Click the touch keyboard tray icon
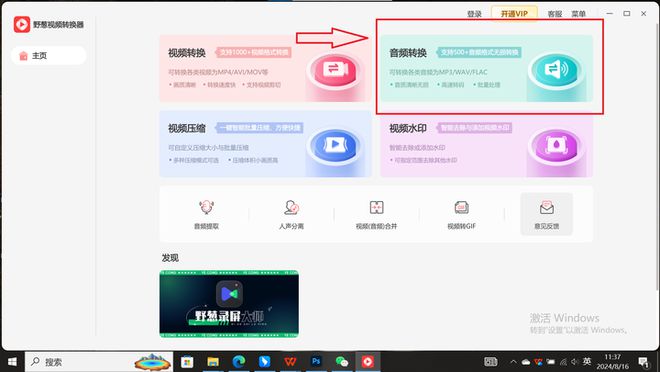Image resolution: width=660 pixels, height=372 pixels. point(491,362)
